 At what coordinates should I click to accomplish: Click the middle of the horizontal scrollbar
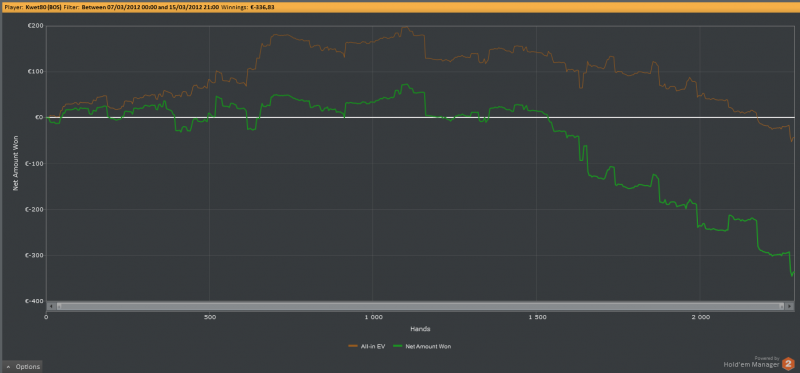[420, 306]
